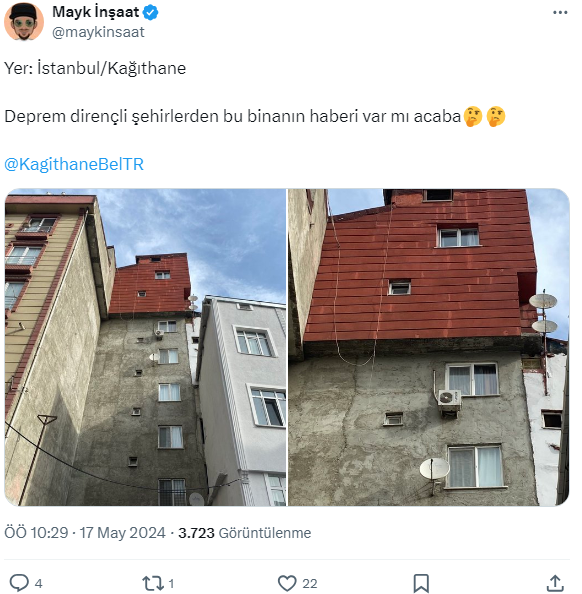Click the reply speech bubble icon
582x594 pixels.
(x=19, y=583)
